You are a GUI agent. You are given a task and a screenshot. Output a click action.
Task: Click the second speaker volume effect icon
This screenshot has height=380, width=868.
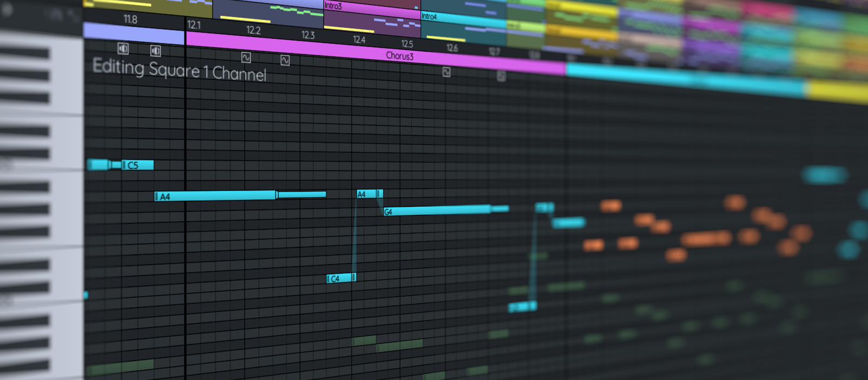coord(156,51)
